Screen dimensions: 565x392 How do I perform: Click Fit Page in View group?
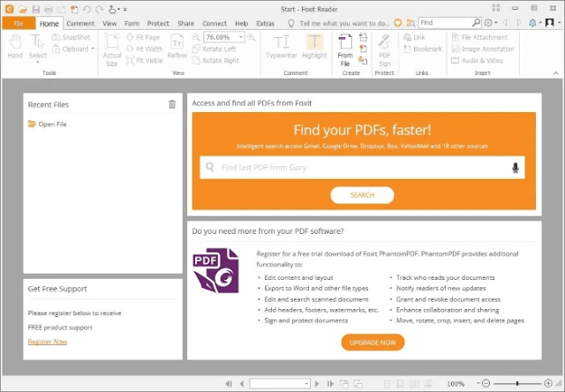click(x=143, y=37)
